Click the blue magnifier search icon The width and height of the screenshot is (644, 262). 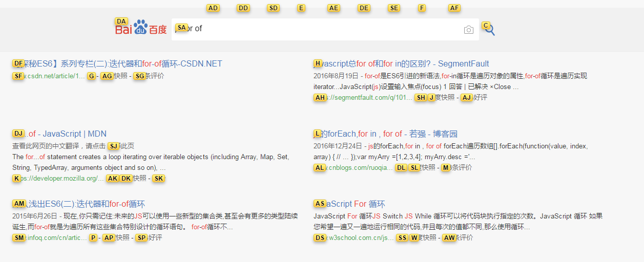[489, 30]
